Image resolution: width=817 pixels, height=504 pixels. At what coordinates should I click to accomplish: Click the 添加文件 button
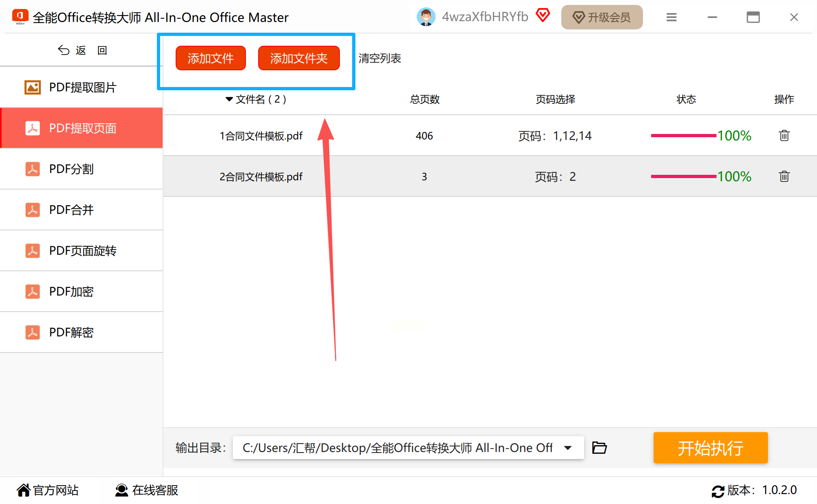click(x=210, y=58)
